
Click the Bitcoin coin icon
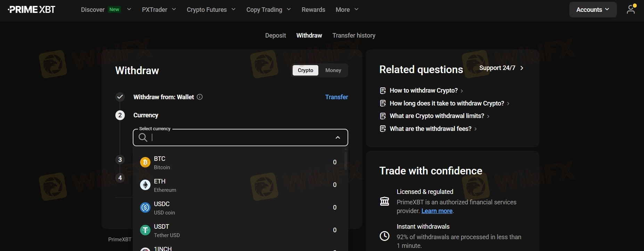tap(145, 162)
